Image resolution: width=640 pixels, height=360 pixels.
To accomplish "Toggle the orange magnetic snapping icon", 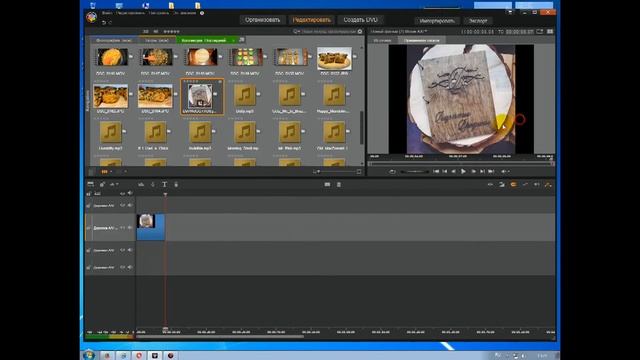I will pos(513,184).
